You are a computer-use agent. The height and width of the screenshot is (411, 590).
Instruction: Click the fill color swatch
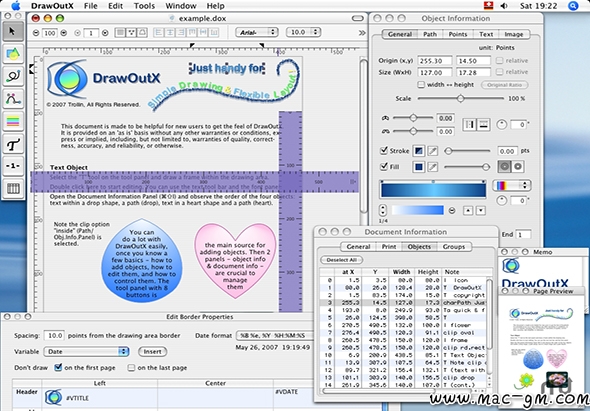point(418,167)
